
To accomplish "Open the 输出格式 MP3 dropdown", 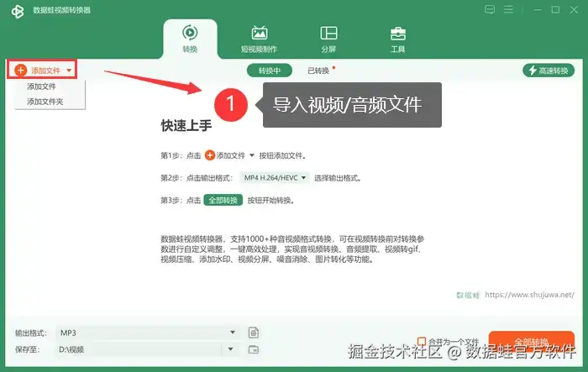I will click(148, 333).
